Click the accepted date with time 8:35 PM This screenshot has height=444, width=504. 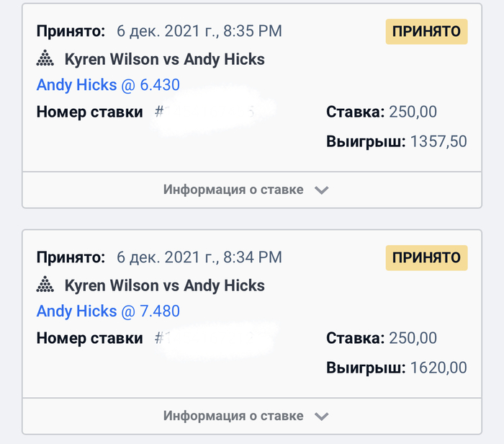[x=199, y=31]
